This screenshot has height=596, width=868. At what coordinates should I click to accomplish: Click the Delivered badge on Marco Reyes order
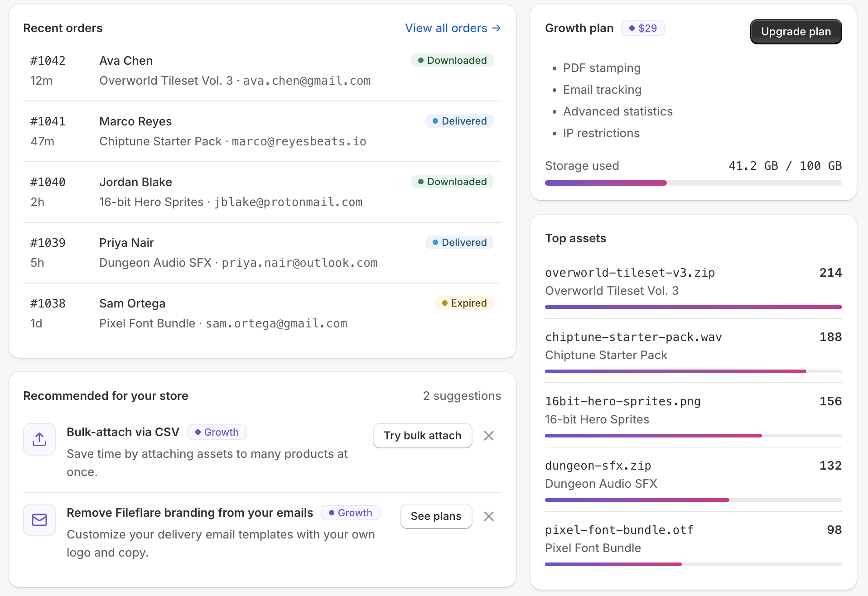pos(460,121)
